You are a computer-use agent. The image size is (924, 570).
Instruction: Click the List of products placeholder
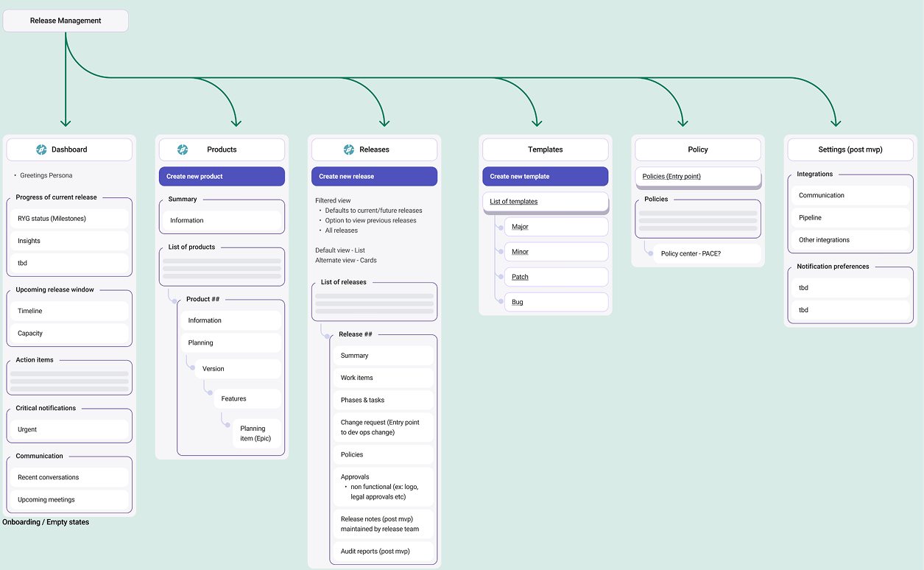pyautogui.click(x=222, y=269)
